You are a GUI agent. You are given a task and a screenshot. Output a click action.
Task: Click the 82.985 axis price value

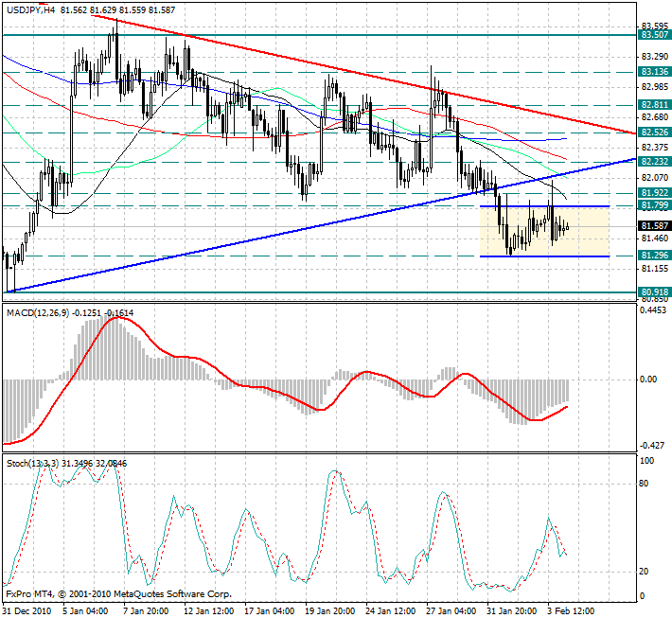tap(654, 87)
